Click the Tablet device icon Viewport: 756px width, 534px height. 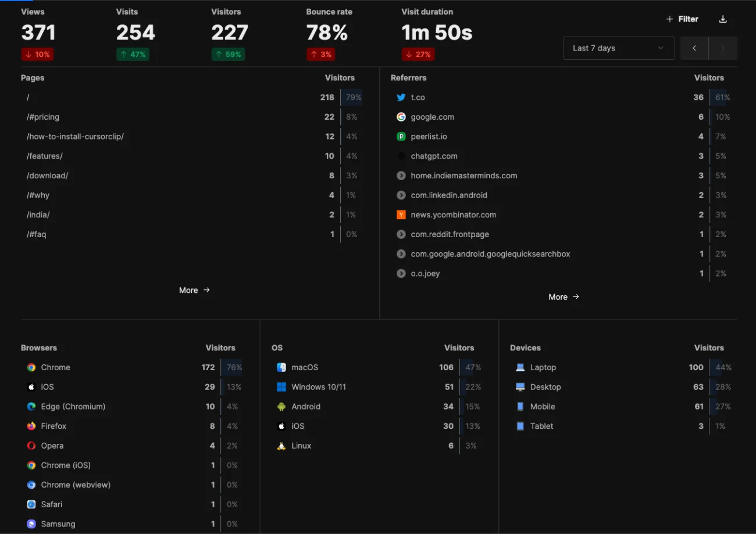click(520, 426)
